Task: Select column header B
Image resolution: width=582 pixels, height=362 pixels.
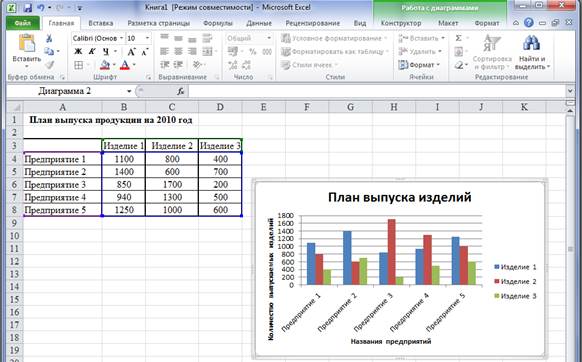Action: coord(124,107)
